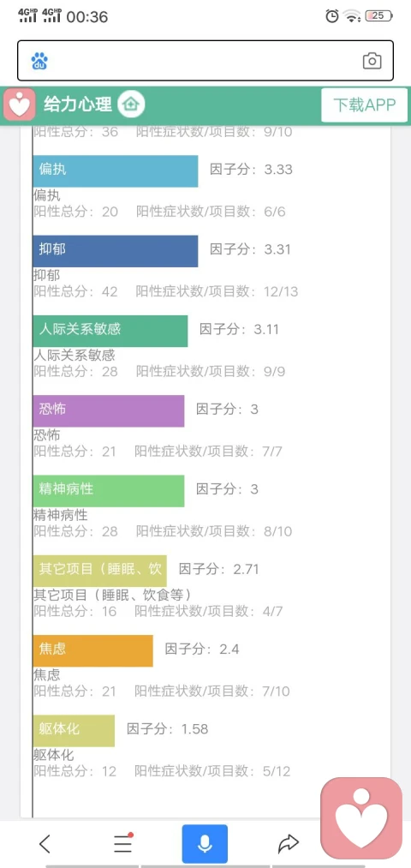Select the dark blue 抑郁 bar
Viewport: 411px width, 868px height.
click(115, 251)
